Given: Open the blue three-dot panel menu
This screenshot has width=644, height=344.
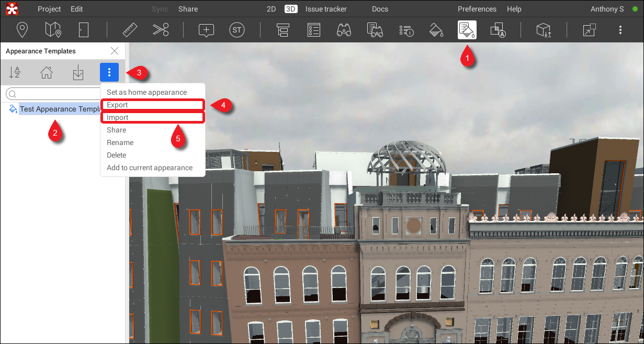Looking at the screenshot, I should pos(109,72).
